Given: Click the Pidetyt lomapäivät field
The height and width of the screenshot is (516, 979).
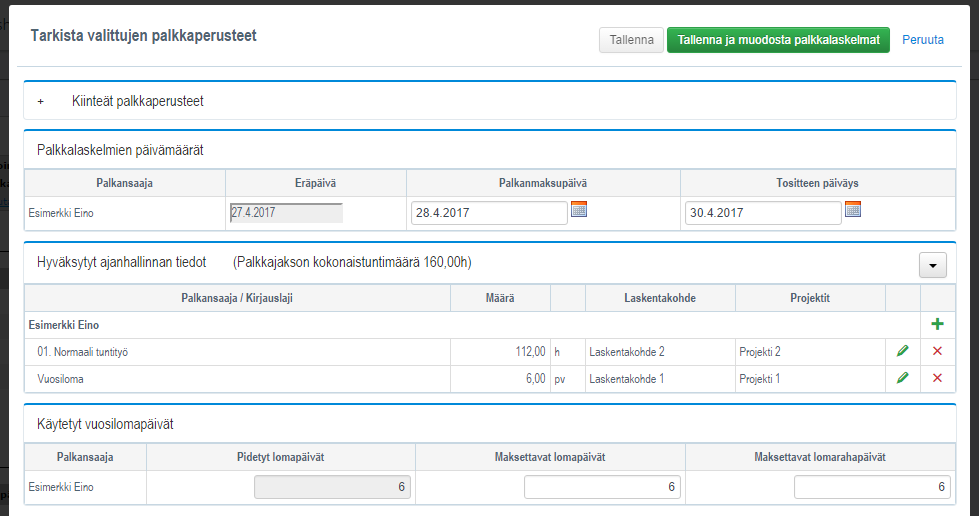Looking at the screenshot, I should 332,487.
